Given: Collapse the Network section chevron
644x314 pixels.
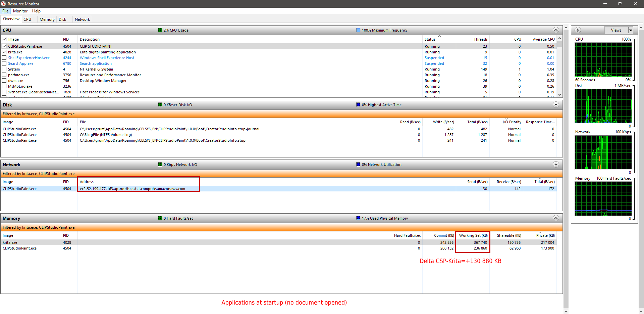Looking at the screenshot, I should [556, 165].
